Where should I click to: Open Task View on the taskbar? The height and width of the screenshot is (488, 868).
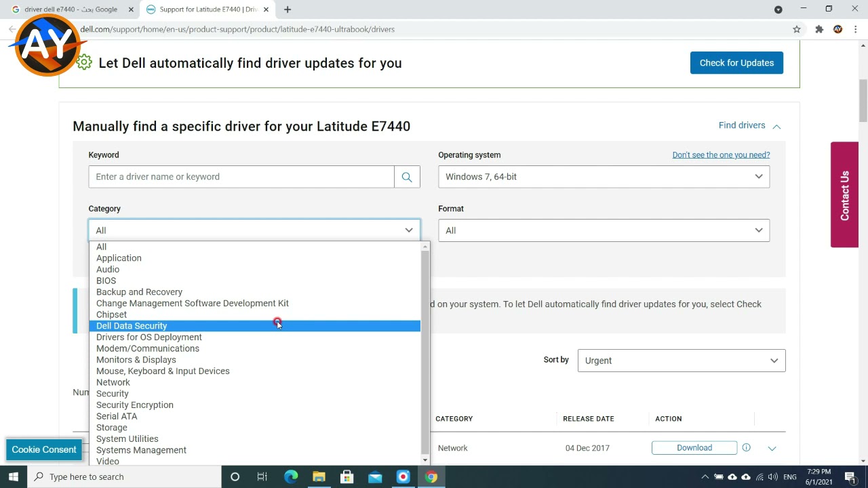(262, 476)
